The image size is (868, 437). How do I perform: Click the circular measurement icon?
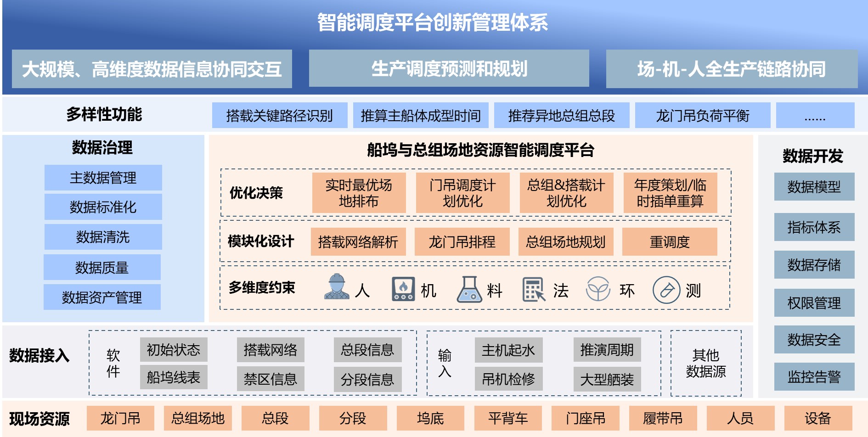pyautogui.click(x=666, y=290)
